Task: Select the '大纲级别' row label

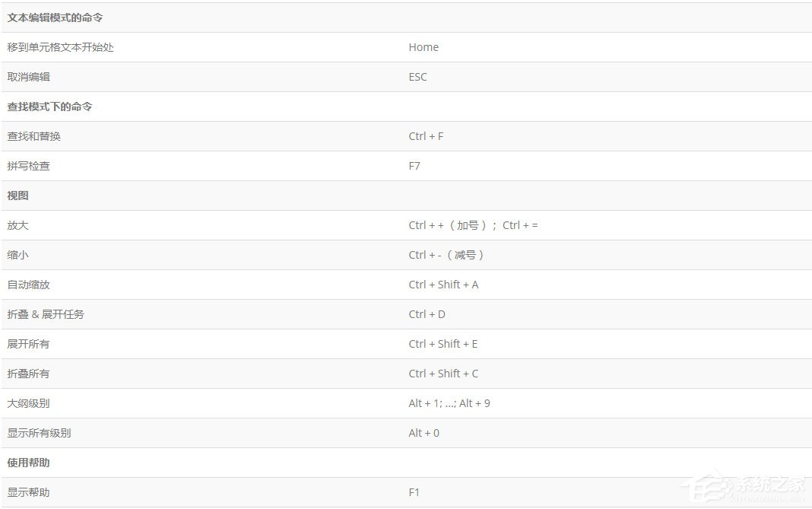Action: coord(29,403)
